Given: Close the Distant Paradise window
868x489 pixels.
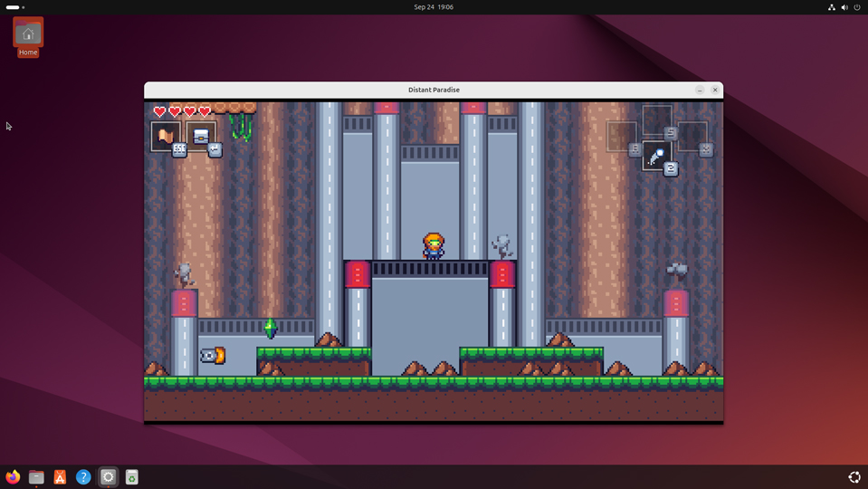Looking at the screenshot, I should [x=715, y=90].
